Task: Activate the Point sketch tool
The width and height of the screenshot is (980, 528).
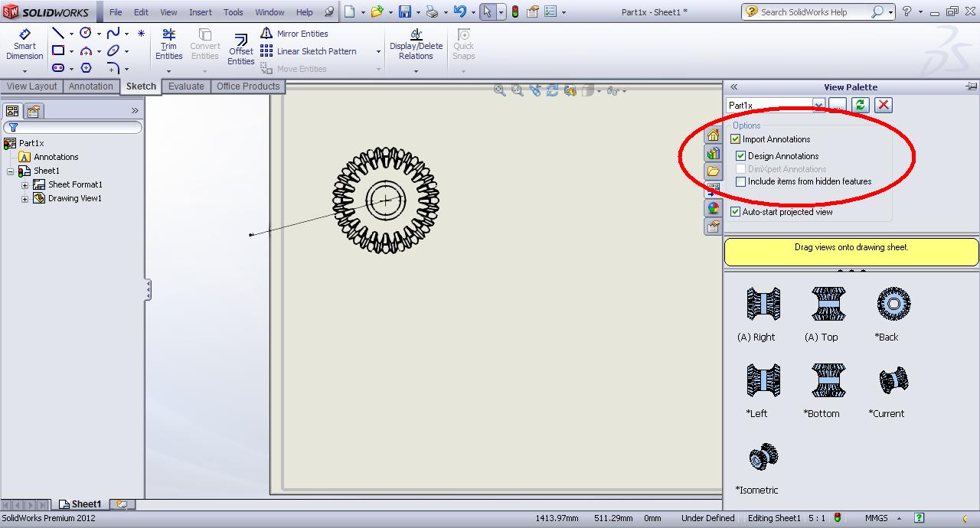Action: pos(141,34)
